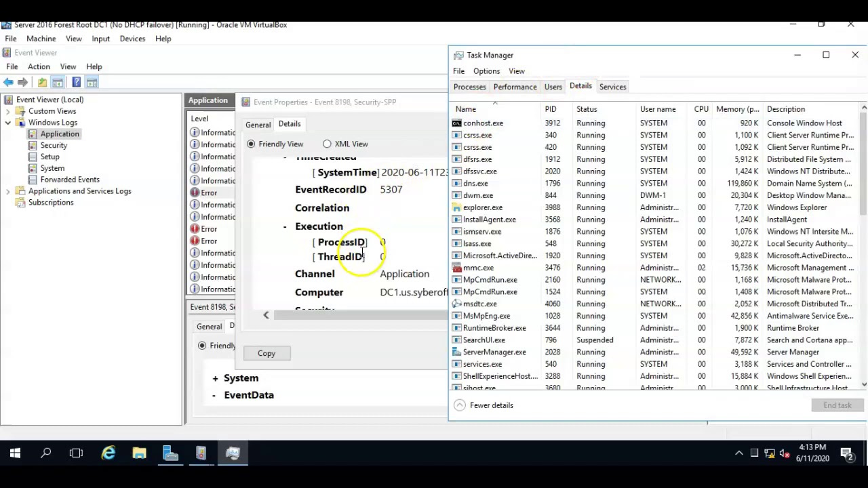Collapse the Execution section
Viewport: 868px width, 488px height.
[285, 226]
